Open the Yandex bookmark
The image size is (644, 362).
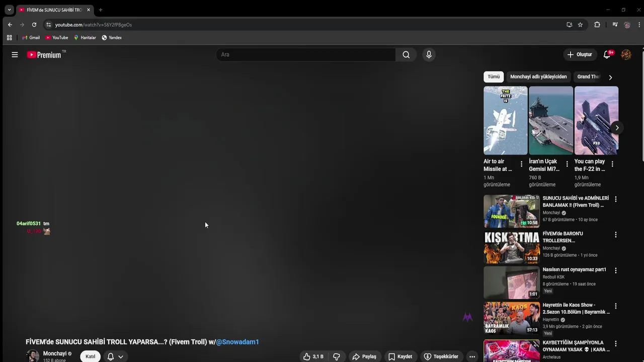(x=112, y=38)
